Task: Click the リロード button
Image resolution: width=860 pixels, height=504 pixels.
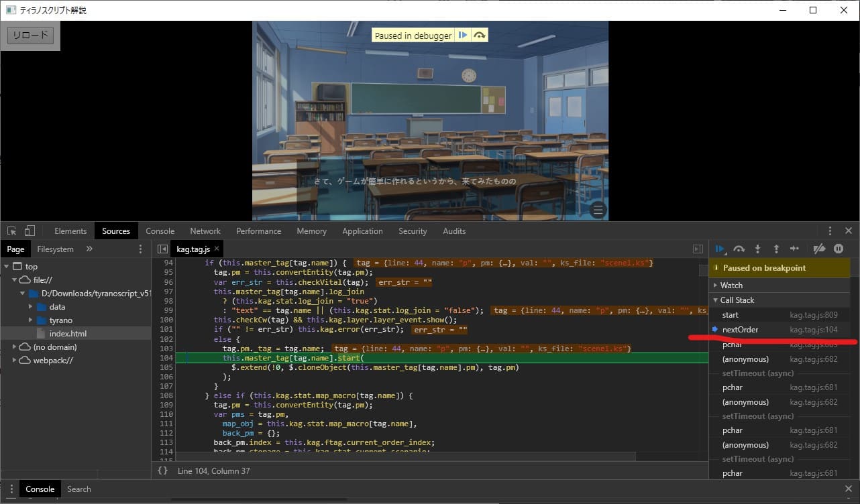Action: pyautogui.click(x=30, y=36)
